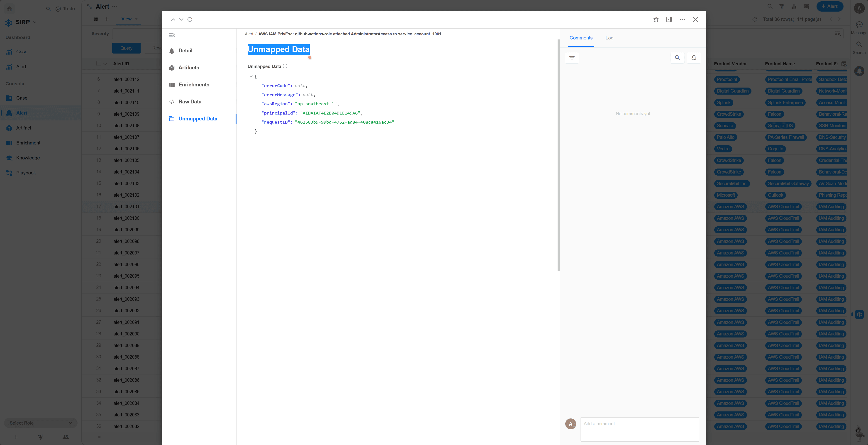Open the users icon at sidebar bottom
This screenshot has width=868, height=445.
66,437
